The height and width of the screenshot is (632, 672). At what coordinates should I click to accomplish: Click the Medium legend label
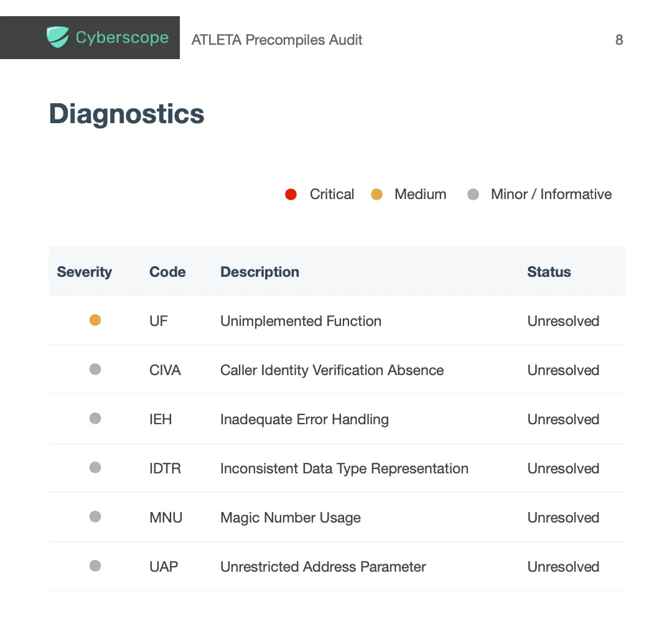pos(421,194)
